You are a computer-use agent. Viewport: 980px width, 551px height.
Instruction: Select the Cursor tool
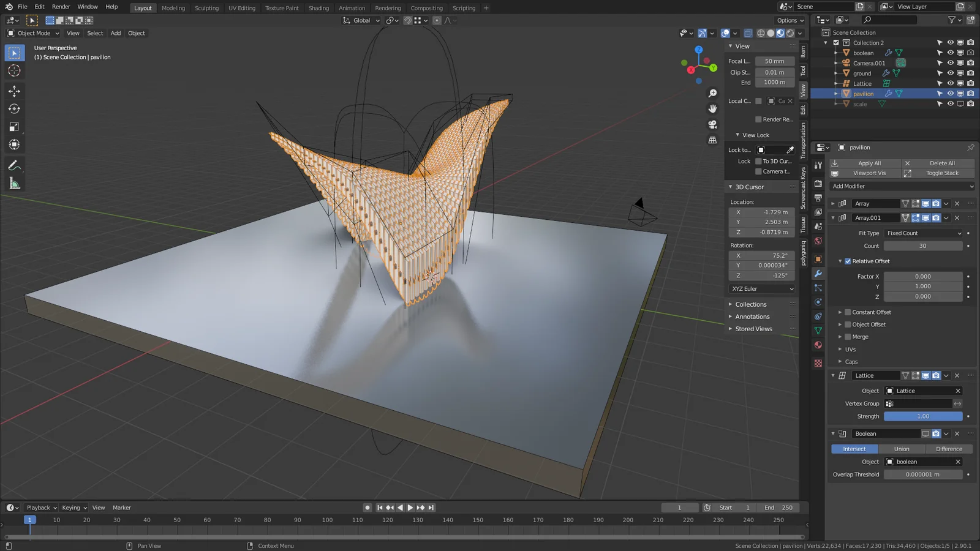tap(14, 70)
